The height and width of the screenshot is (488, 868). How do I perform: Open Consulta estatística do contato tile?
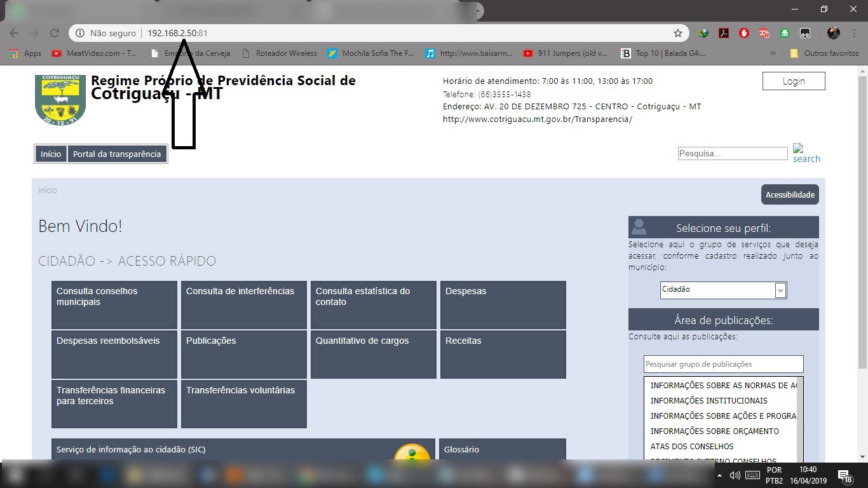point(374,305)
